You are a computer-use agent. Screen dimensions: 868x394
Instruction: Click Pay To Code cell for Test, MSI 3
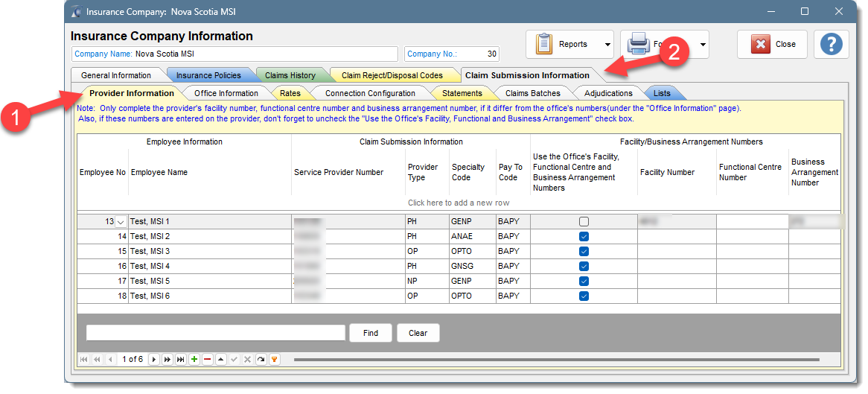click(513, 252)
